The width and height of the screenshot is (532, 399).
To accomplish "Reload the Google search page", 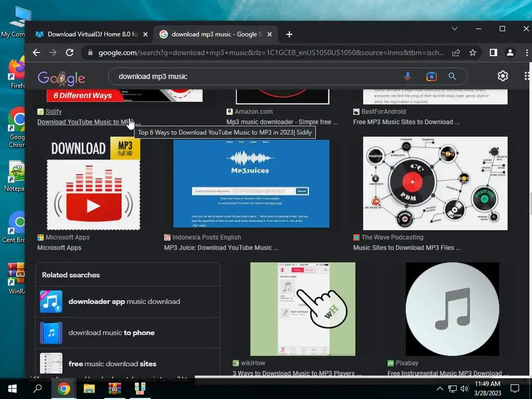I will coord(70,52).
